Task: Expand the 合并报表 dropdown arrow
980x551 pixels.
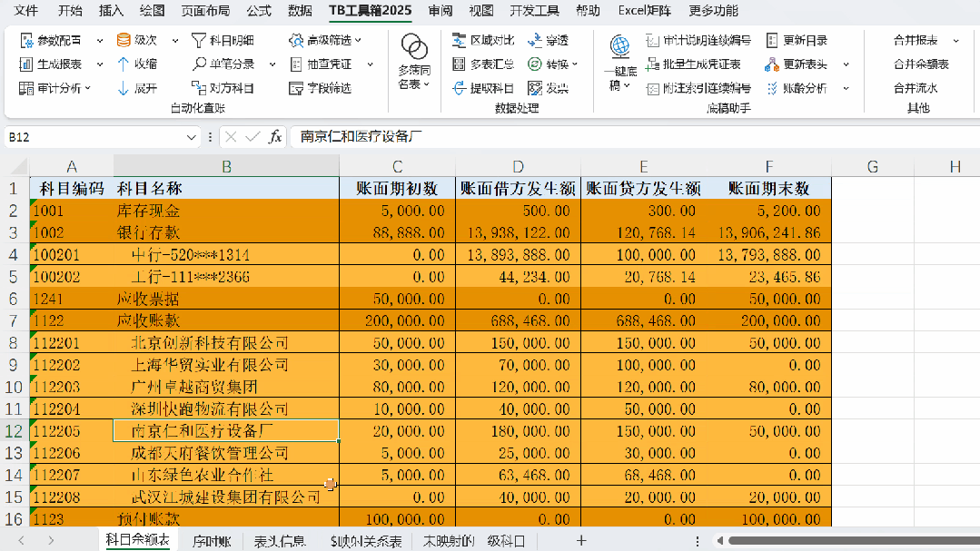Action: (x=956, y=41)
